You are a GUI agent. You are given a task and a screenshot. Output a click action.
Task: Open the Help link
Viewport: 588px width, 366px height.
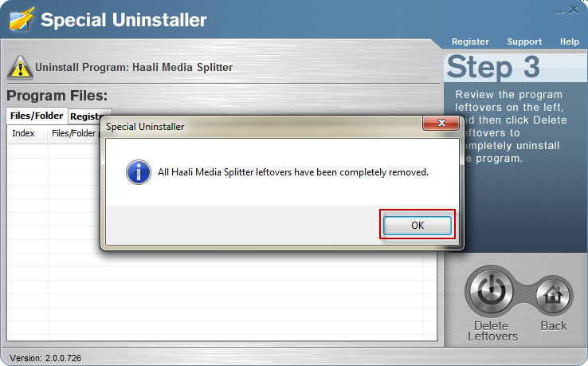569,41
